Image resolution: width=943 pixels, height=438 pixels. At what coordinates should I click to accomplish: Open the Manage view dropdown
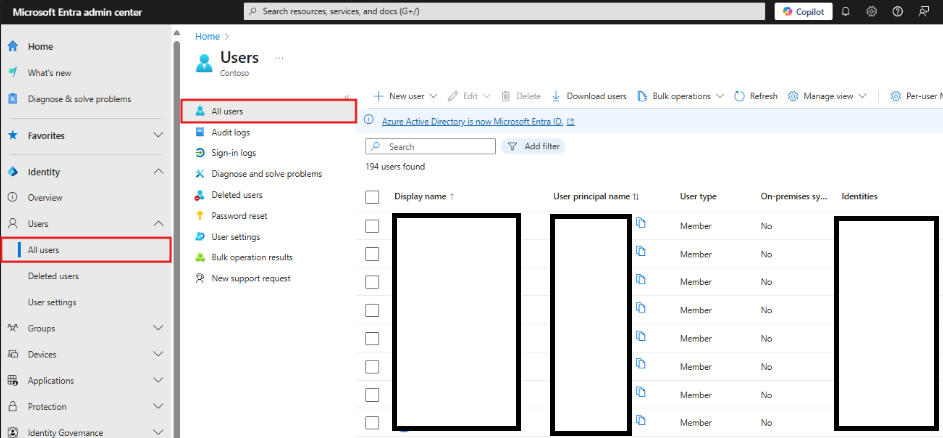[x=828, y=96]
